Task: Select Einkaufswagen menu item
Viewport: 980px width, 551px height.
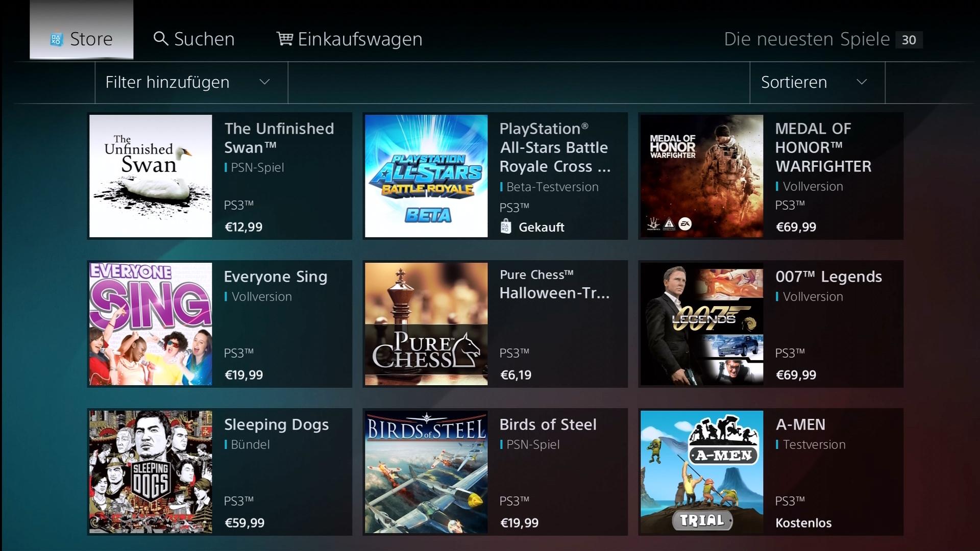Action: (x=347, y=38)
